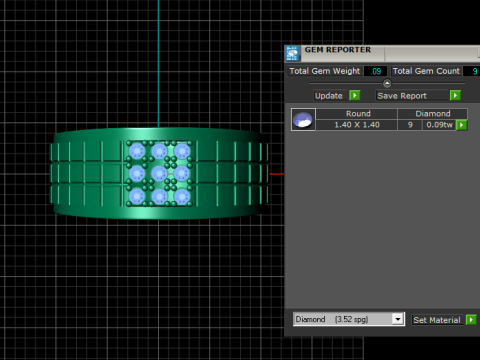Click the green arrow next to Save Report
The width and height of the screenshot is (480, 360).
(x=455, y=96)
